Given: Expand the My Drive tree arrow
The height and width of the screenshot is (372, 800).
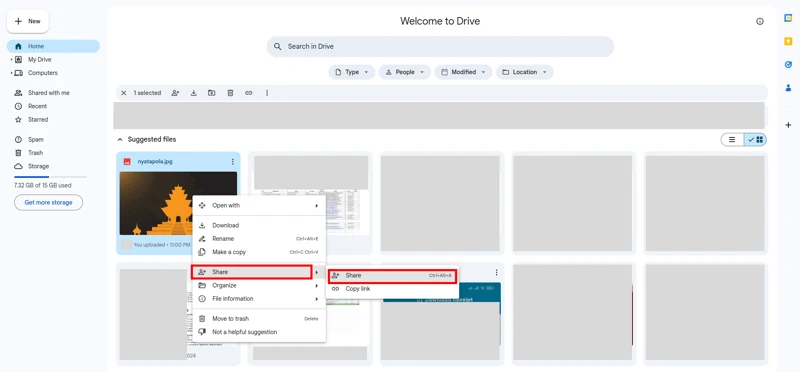Looking at the screenshot, I should 11,60.
